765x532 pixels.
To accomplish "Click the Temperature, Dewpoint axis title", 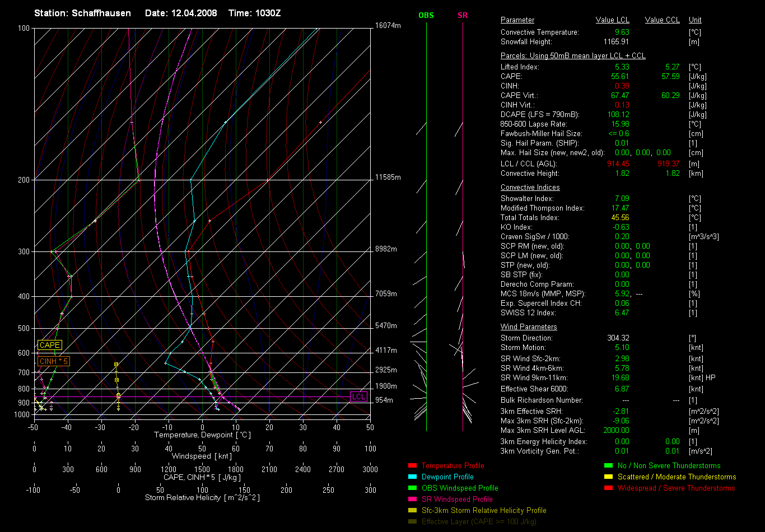I will [x=202, y=435].
